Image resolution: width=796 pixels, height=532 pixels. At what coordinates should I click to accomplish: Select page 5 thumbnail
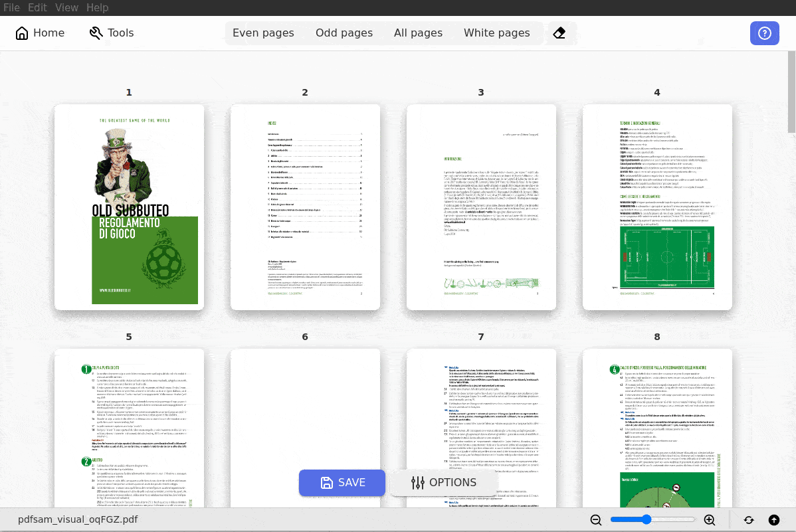pyautogui.click(x=129, y=428)
